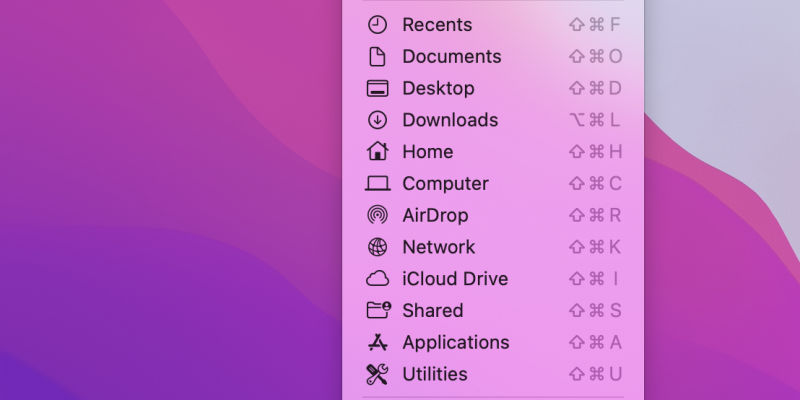The height and width of the screenshot is (400, 800).
Task: Select the Documents menu entry text
Action: click(x=451, y=57)
